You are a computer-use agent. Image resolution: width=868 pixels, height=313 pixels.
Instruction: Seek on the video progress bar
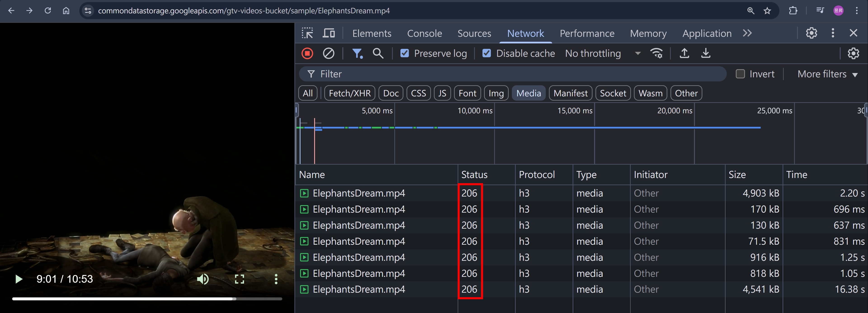pos(147,299)
